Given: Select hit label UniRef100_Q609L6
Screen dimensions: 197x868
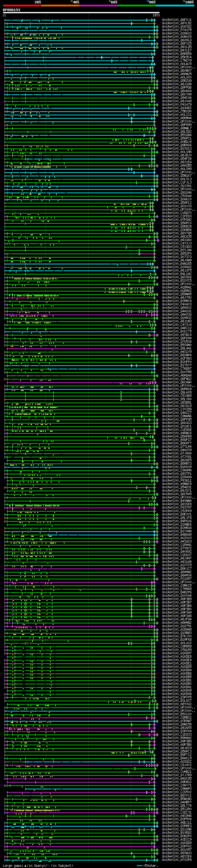Looking at the screenshot, I should pyautogui.click(x=177, y=40).
